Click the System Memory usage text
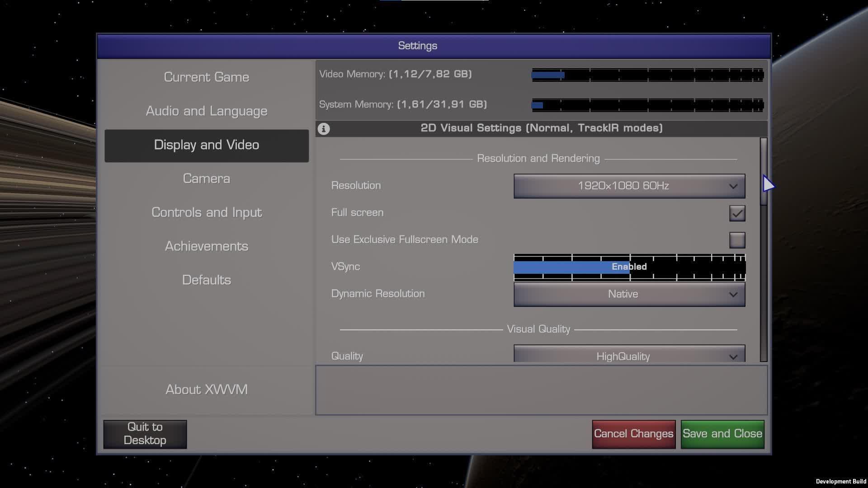868x488 pixels. click(403, 104)
